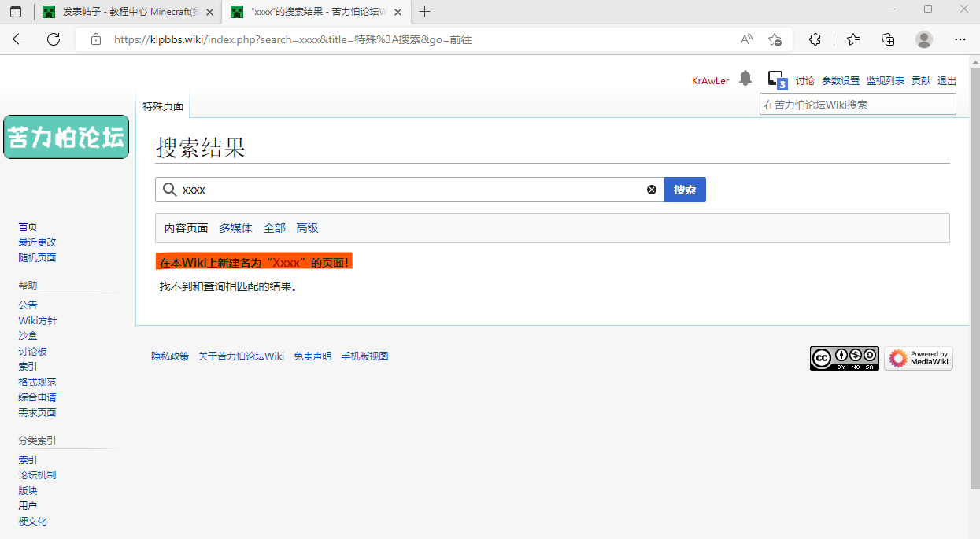980x539 pixels.
Task: Click the 苦力怕论坛 site logo
Action: [66, 137]
